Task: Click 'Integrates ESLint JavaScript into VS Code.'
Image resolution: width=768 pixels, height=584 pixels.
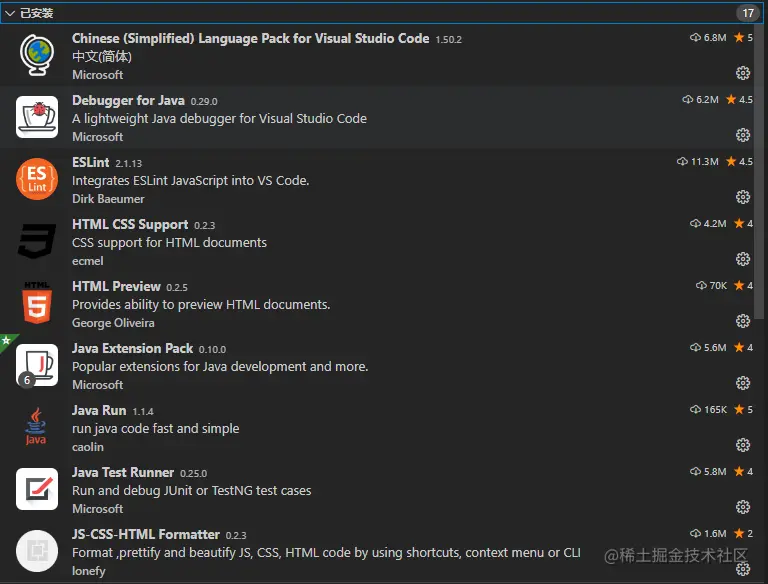Action: (x=191, y=181)
